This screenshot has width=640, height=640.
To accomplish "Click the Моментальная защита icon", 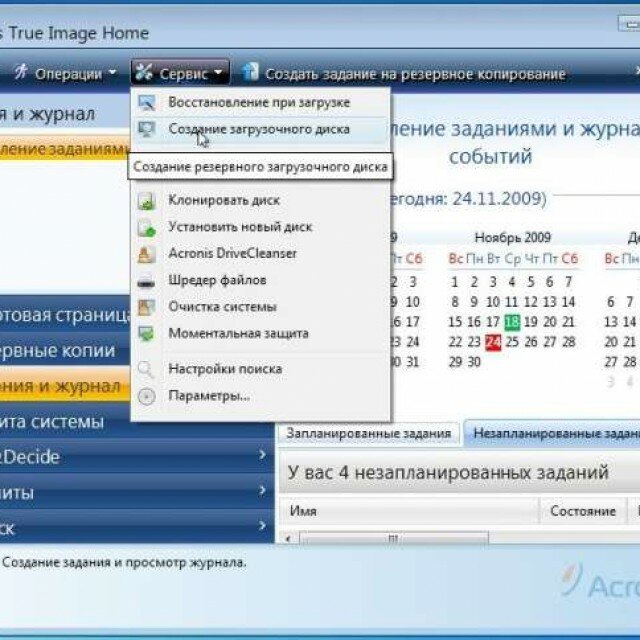I will pyautogui.click(x=146, y=334).
